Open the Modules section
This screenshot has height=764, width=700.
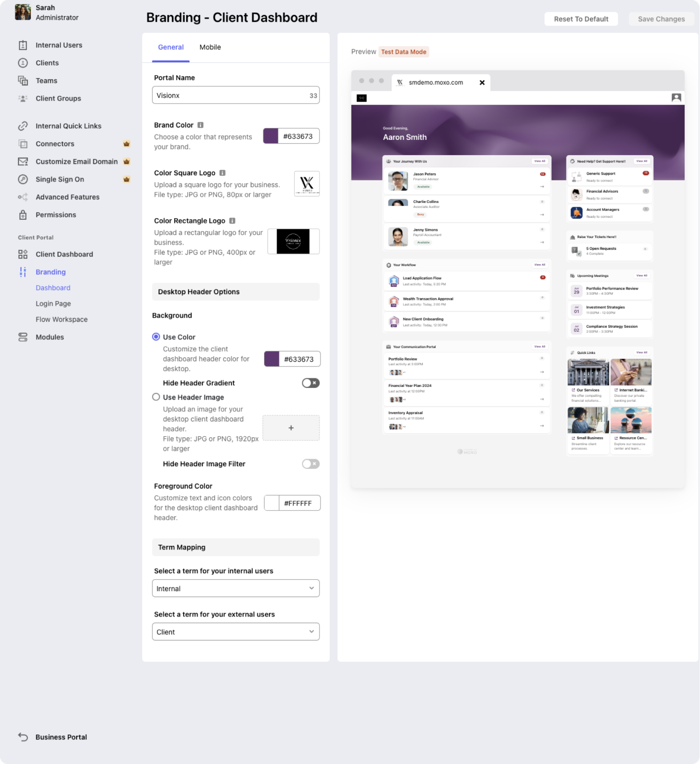pos(49,337)
